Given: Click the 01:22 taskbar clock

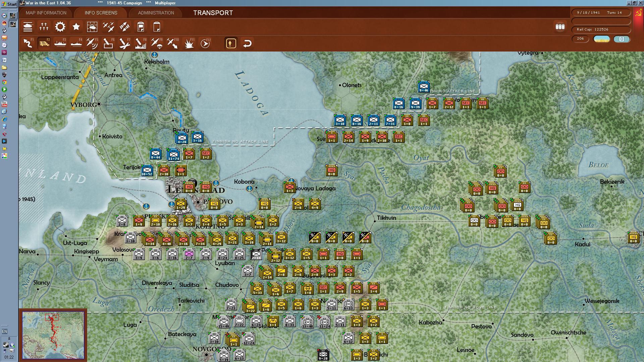Looking at the screenshot, I should click(x=9, y=357).
